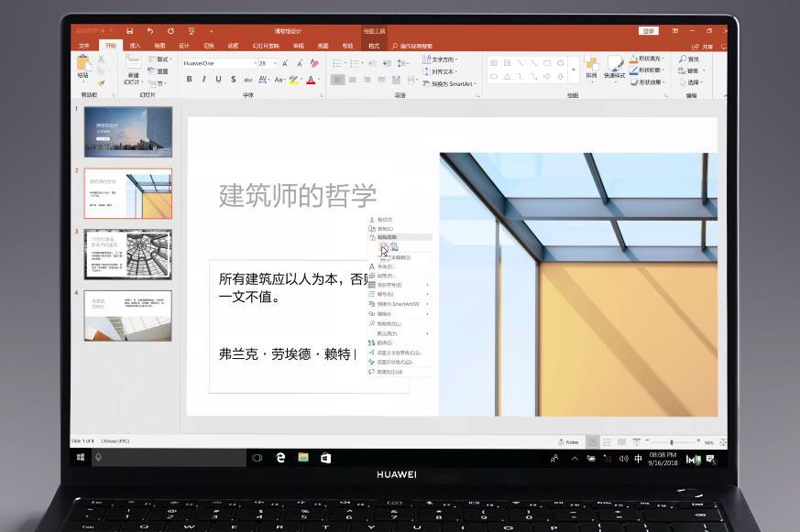Click the Save icon in the title bar
Image resolution: width=800 pixels, height=532 pixels.
pyautogui.click(x=129, y=31)
